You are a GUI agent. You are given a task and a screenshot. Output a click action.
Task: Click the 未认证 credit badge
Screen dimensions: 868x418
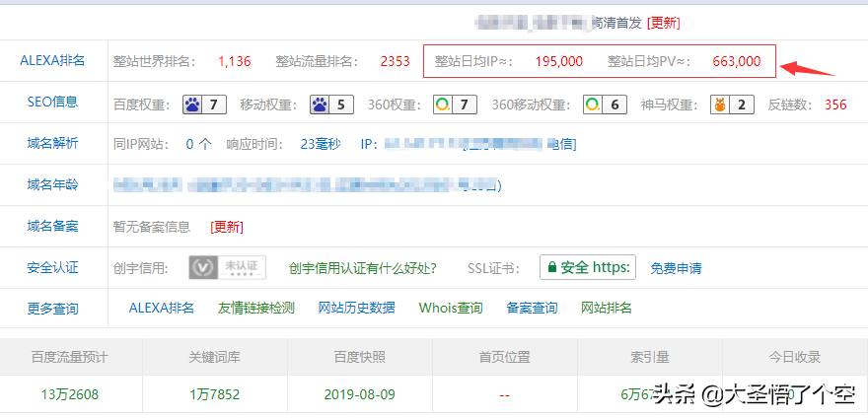click(x=227, y=268)
